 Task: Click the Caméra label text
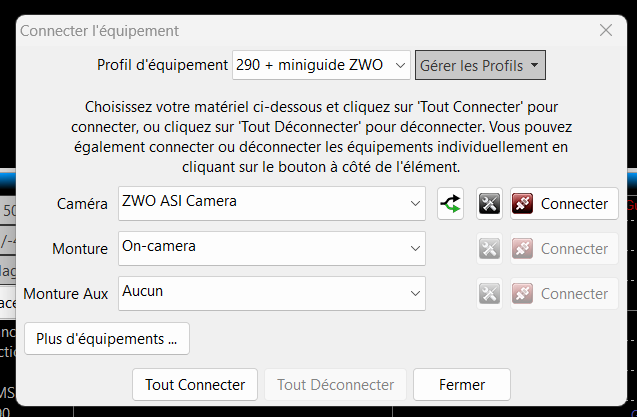tap(82, 204)
